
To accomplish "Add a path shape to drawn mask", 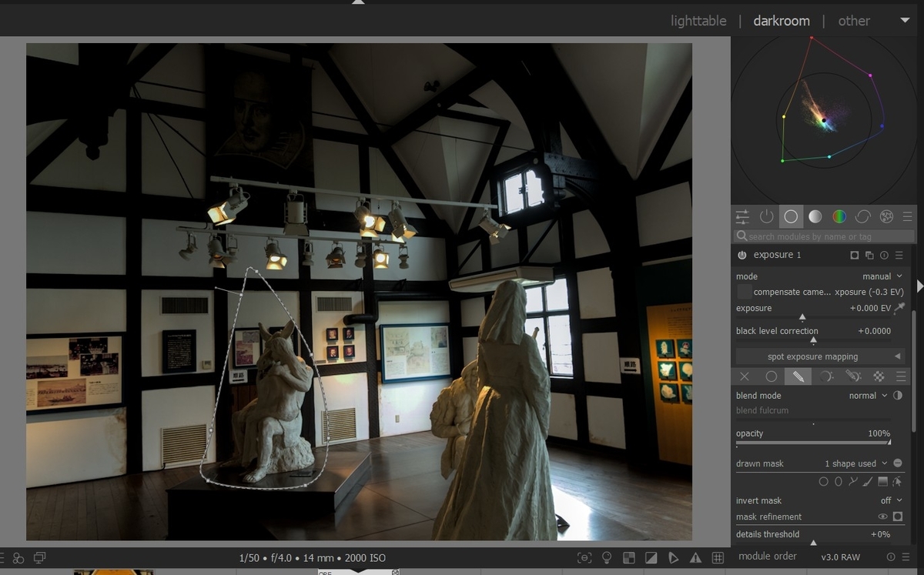I will (852, 482).
